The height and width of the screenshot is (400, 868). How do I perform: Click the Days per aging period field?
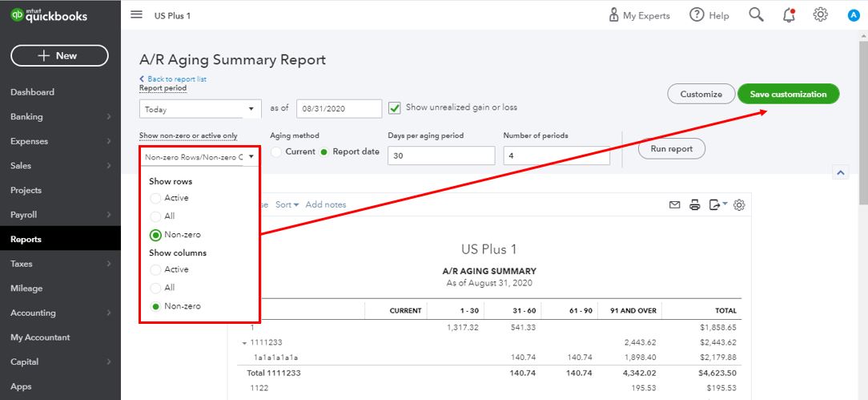[440, 156]
